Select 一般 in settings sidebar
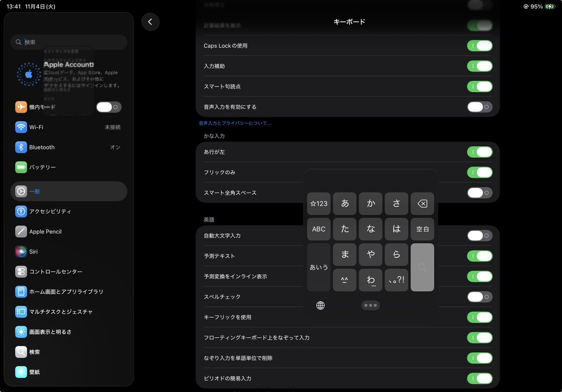This screenshot has height=392, width=562. click(68, 191)
